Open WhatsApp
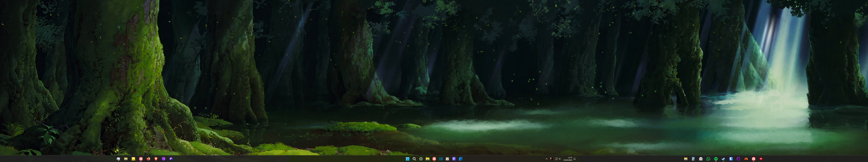The image size is (868, 162). point(708,159)
